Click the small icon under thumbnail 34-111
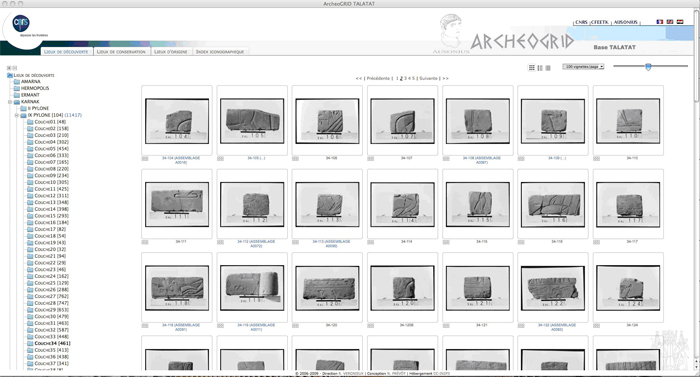This screenshot has width=700, height=377. 145,242
